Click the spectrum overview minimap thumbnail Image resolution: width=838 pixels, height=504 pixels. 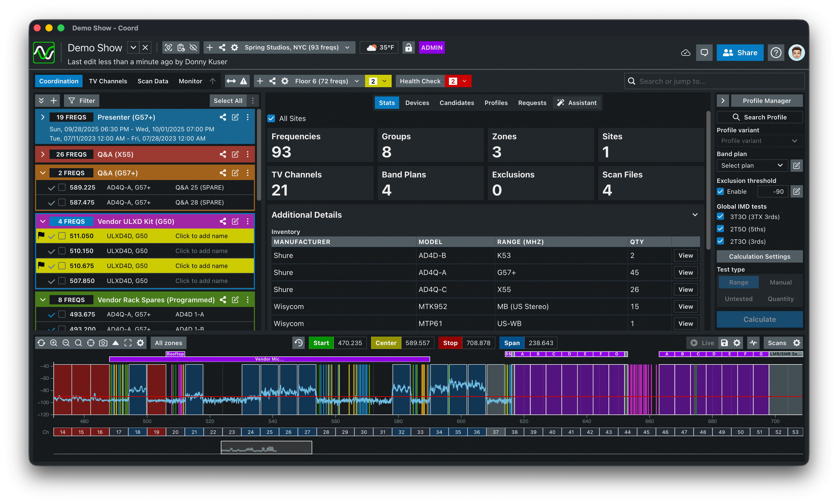(x=266, y=447)
